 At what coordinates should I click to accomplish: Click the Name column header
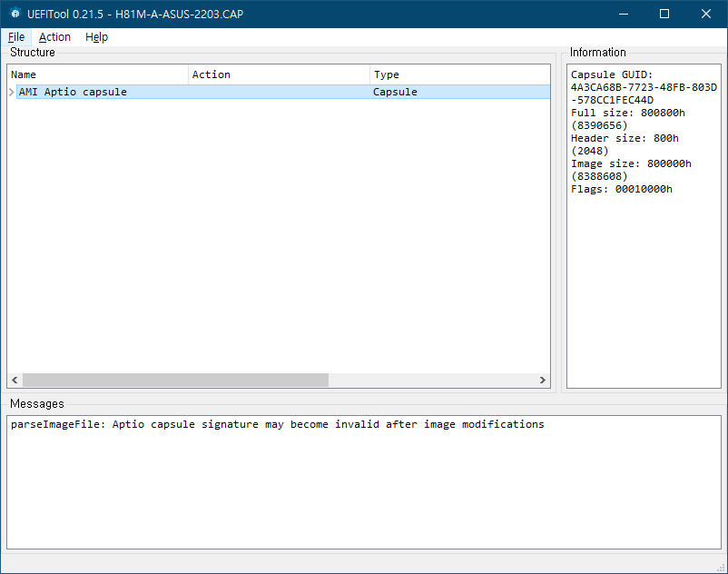(97, 74)
